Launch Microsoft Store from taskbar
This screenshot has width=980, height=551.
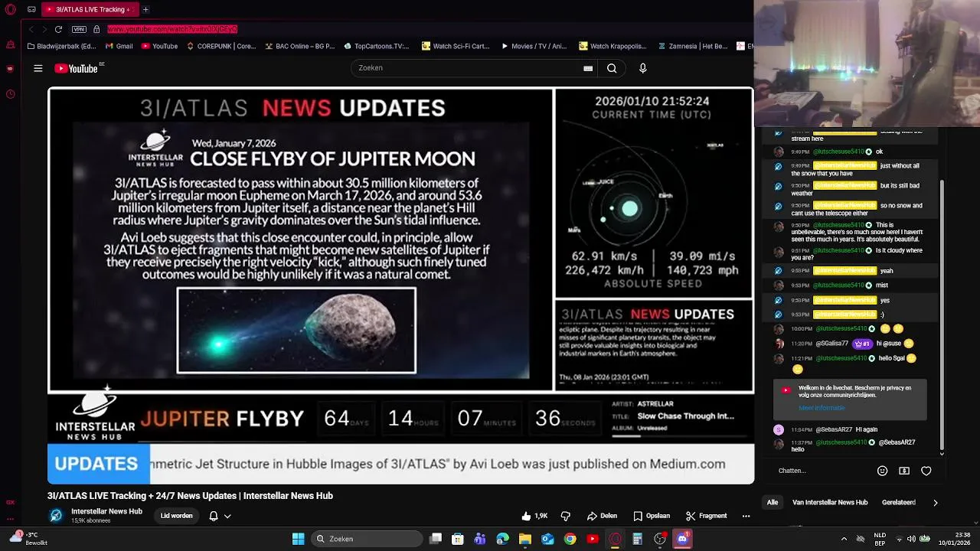tap(458, 539)
